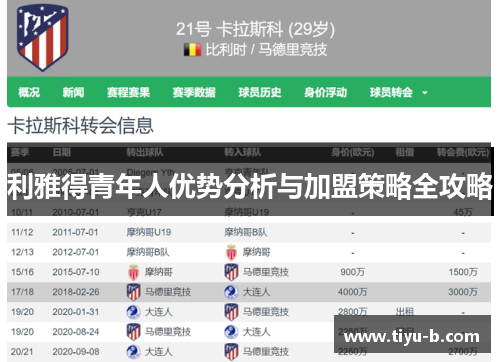Select the 球员历史 tab
500x362 pixels.
(260, 92)
